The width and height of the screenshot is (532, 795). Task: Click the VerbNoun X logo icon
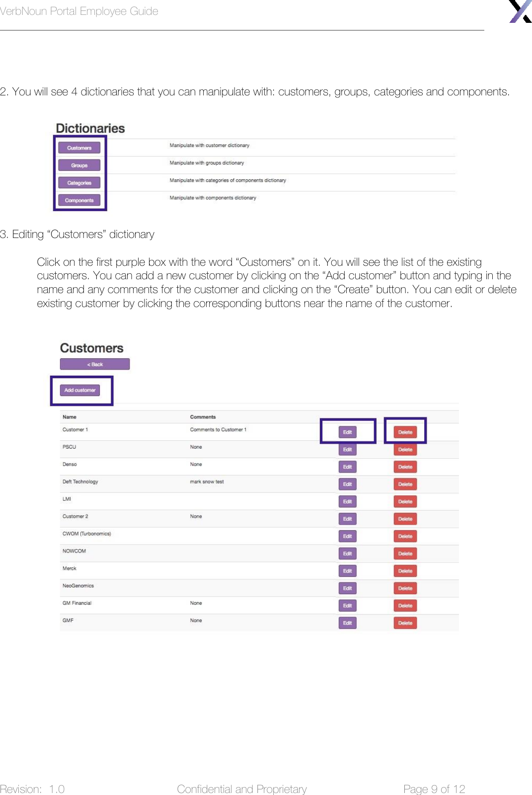pos(520,11)
